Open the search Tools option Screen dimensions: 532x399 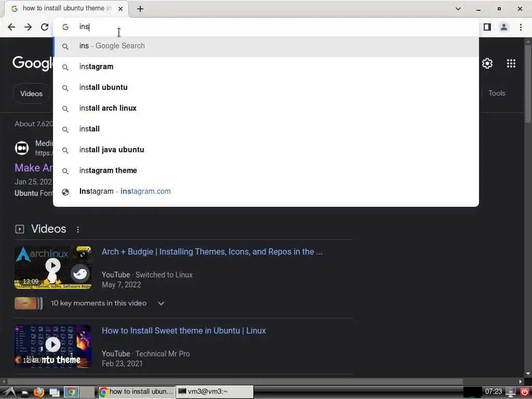(x=497, y=94)
